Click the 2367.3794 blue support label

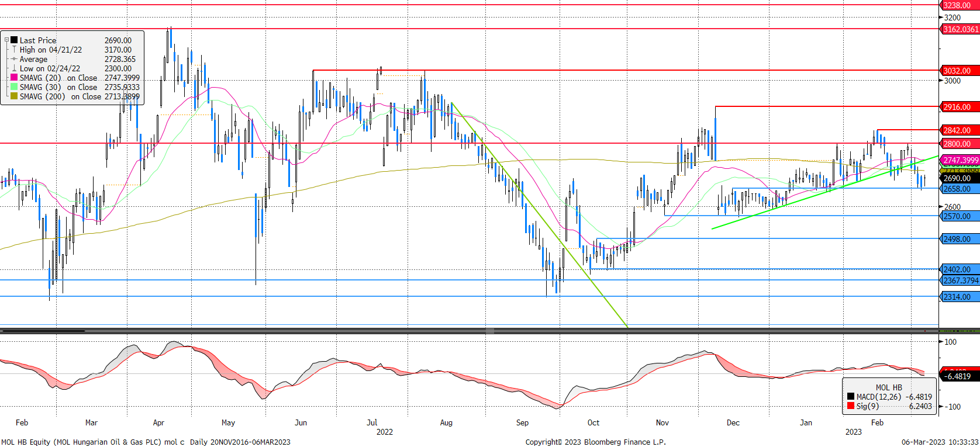pyautogui.click(x=960, y=280)
